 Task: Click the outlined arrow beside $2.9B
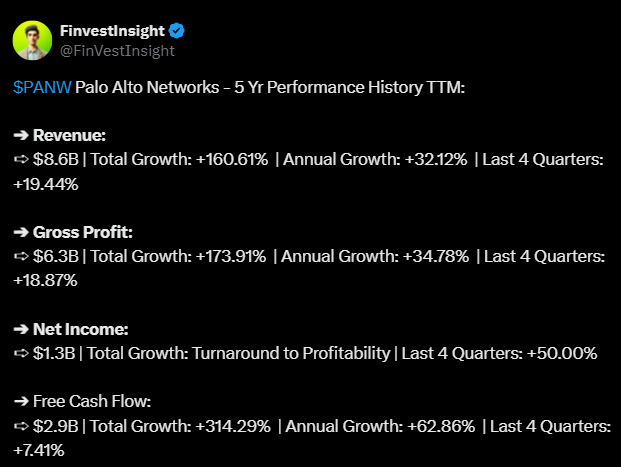[21, 426]
